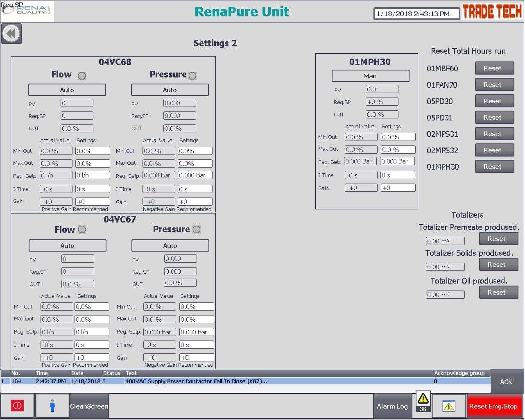Reset total hours for 01MBF60

click(494, 68)
